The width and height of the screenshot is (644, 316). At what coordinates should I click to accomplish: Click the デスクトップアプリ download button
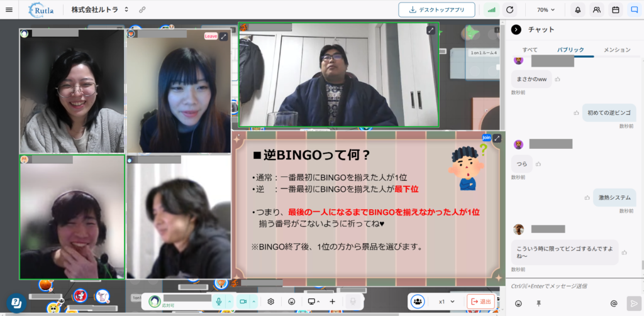(436, 10)
